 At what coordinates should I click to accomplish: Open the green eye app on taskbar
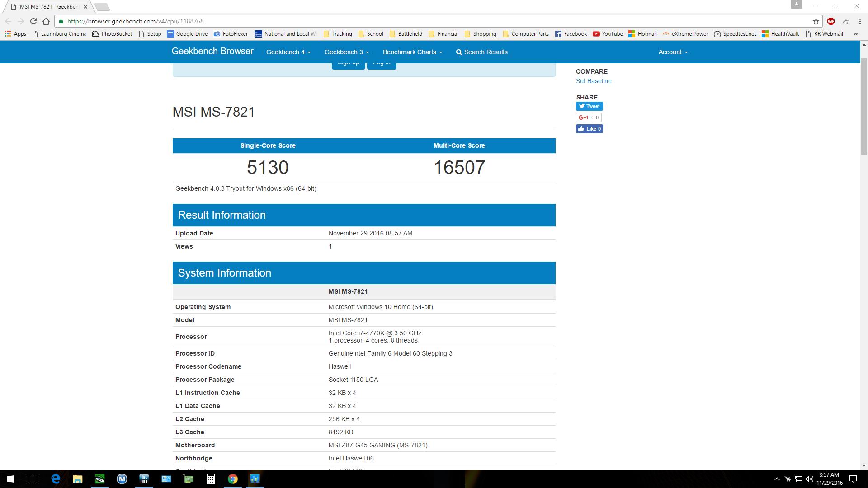click(x=100, y=479)
